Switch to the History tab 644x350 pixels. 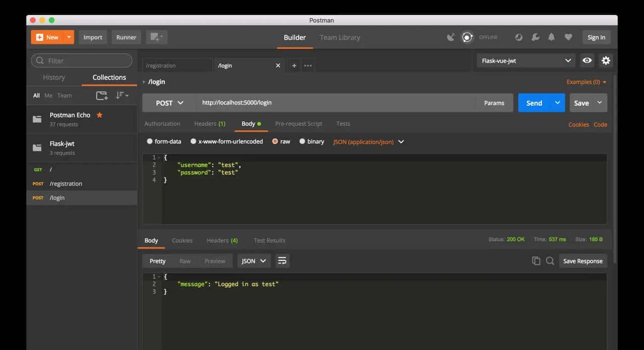point(54,77)
